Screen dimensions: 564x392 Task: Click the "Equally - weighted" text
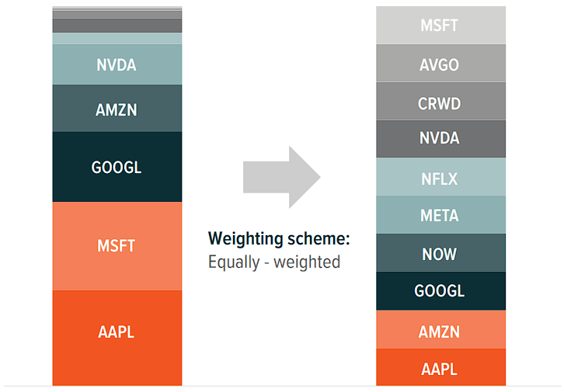274,262
